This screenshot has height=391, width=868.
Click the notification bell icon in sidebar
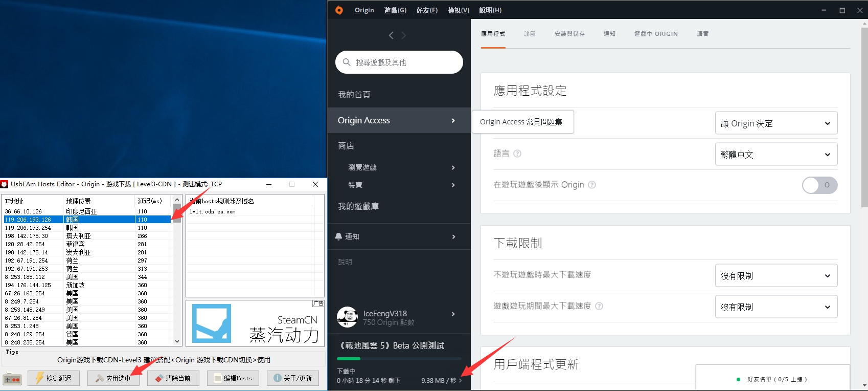pyautogui.click(x=338, y=236)
